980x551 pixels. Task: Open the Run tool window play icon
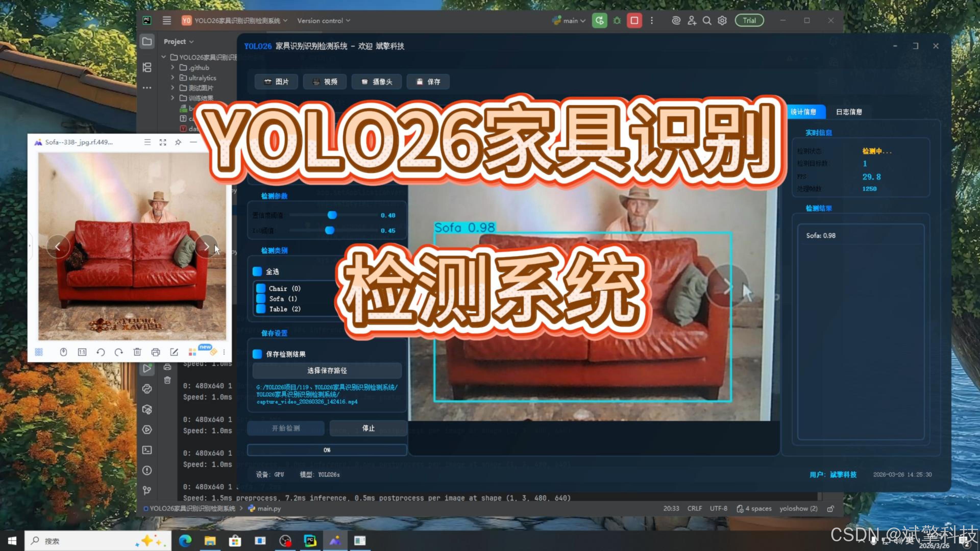point(147,368)
